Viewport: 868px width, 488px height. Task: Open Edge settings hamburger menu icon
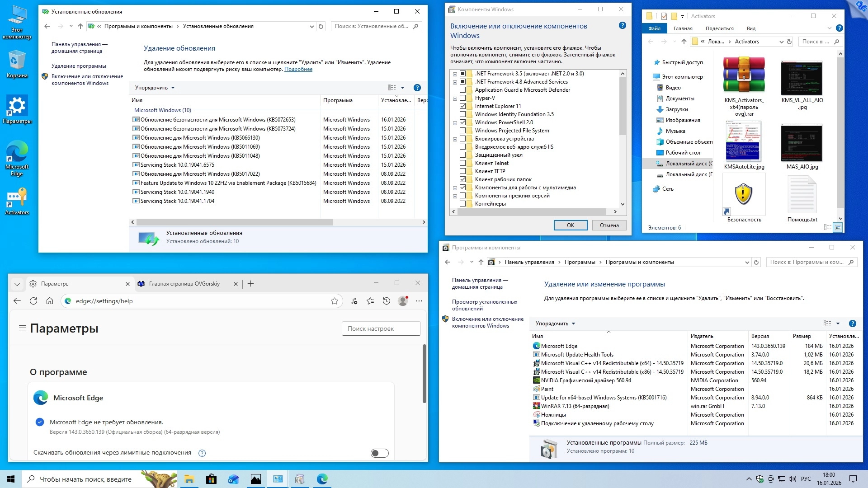click(x=22, y=328)
